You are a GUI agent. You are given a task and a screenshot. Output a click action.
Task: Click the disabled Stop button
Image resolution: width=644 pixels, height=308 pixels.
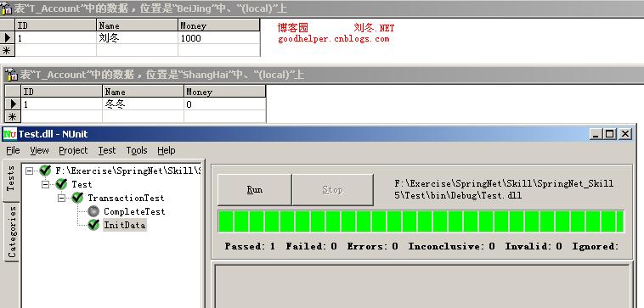pyautogui.click(x=333, y=189)
